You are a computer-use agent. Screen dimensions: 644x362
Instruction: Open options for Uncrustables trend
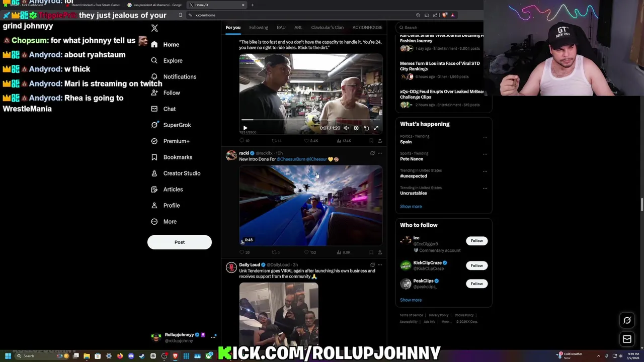485,188
